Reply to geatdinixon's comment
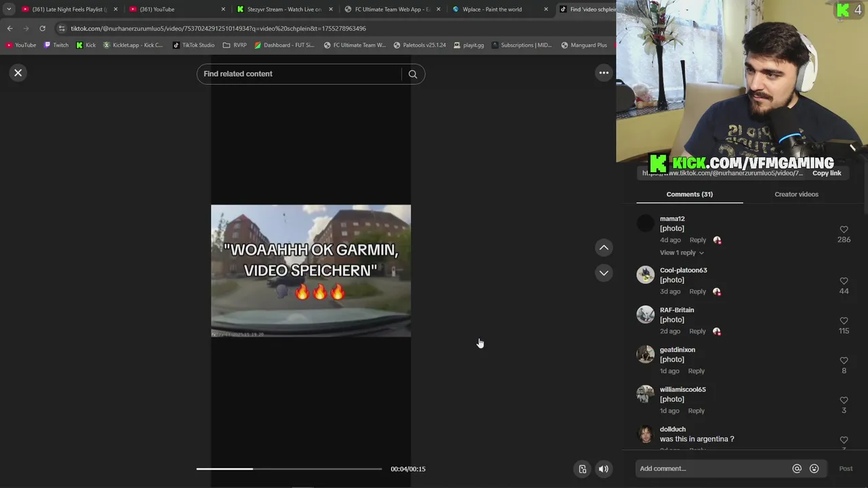Image resolution: width=868 pixels, height=488 pixels. click(696, 371)
